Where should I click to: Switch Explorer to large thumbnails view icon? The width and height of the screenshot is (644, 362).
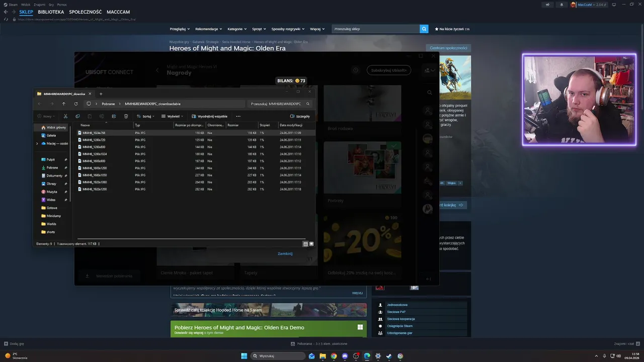(x=311, y=244)
